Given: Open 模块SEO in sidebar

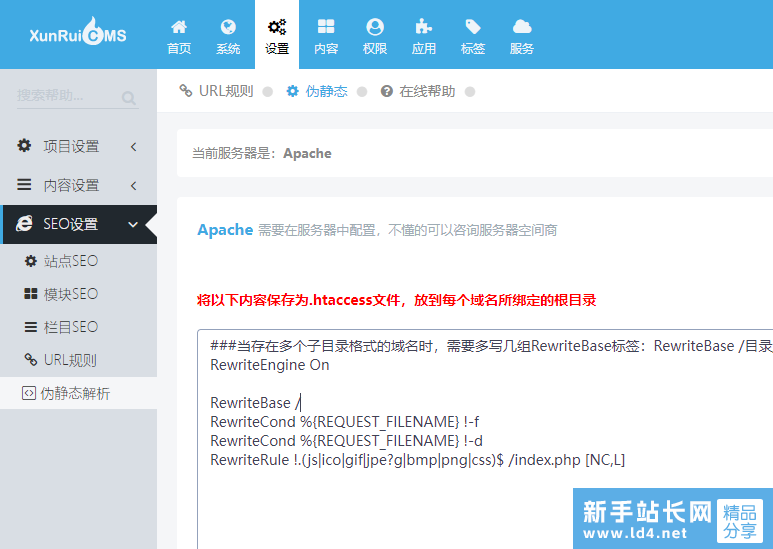Looking at the screenshot, I should pyautogui.click(x=70, y=294).
